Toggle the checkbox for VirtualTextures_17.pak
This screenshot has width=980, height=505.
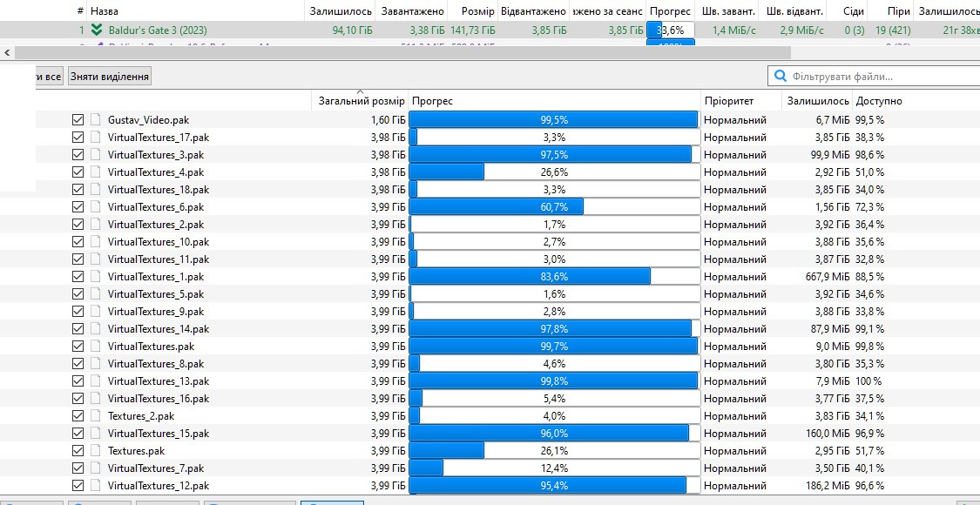[x=78, y=138]
